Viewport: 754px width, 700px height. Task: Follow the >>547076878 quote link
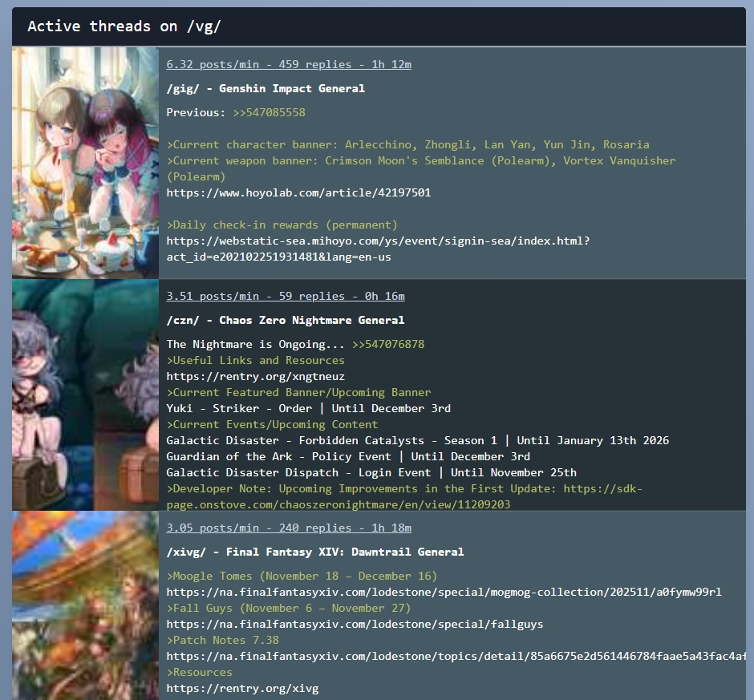coord(388,344)
